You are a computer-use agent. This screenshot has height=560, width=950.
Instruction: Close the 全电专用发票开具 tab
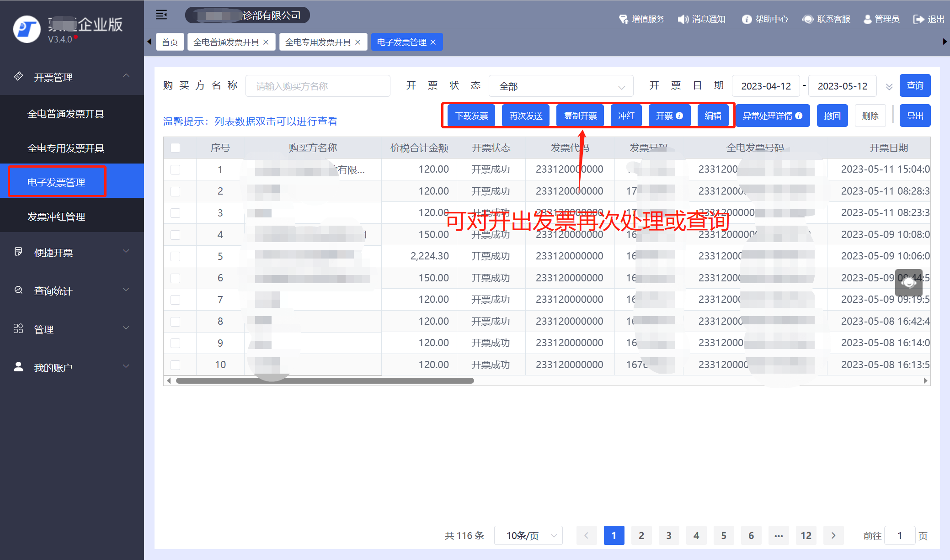(x=358, y=42)
